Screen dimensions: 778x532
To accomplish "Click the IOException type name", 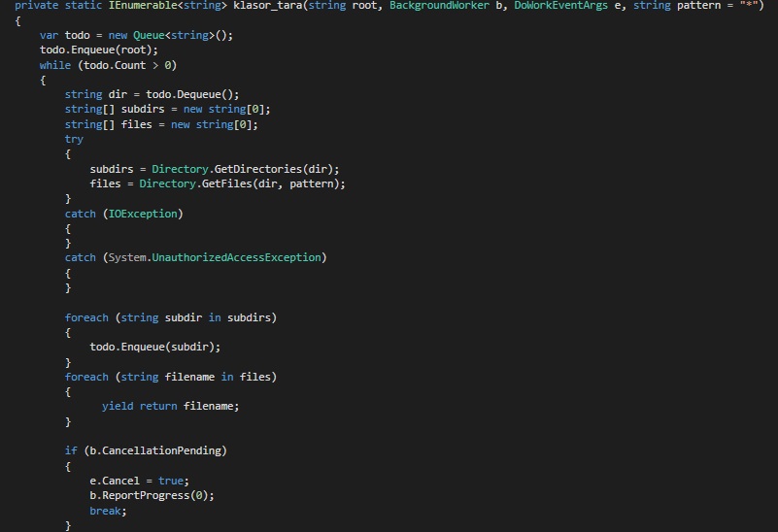I will click(x=143, y=214).
